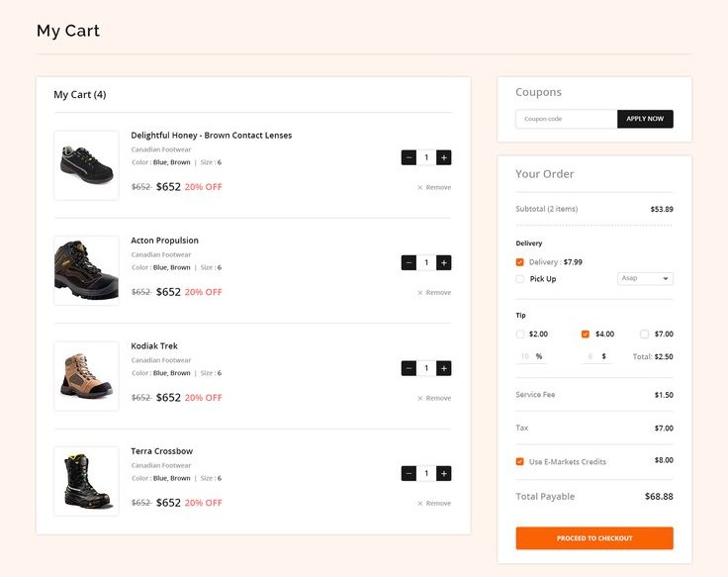728x577 pixels.
Task: Decrease Kodiak Trek quantity by one
Action: tap(409, 368)
